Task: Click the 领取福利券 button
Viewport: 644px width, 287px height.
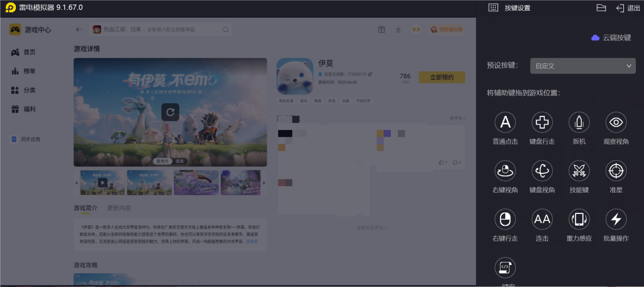Action: click(447, 29)
